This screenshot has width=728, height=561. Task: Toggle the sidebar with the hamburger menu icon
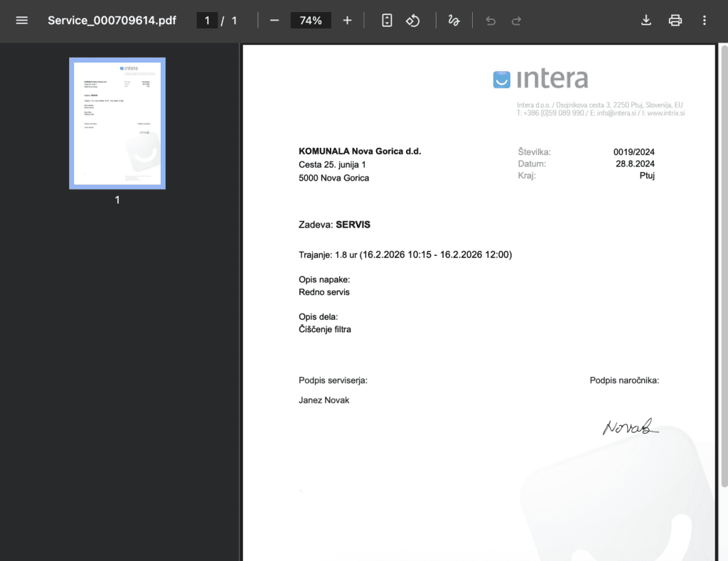coord(21,21)
